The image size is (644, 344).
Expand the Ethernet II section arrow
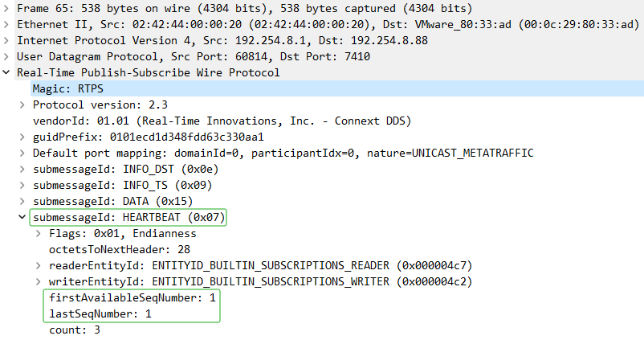click(7, 24)
